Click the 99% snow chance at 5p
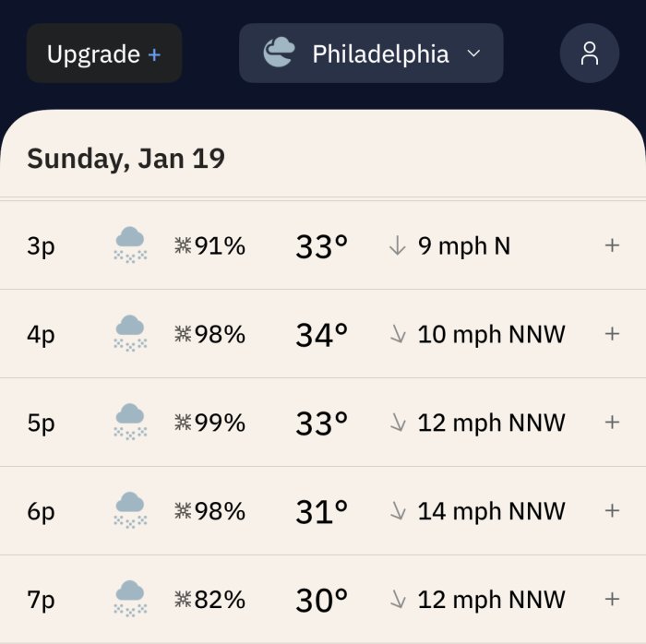Screen dimensions: 646x644 (220, 423)
